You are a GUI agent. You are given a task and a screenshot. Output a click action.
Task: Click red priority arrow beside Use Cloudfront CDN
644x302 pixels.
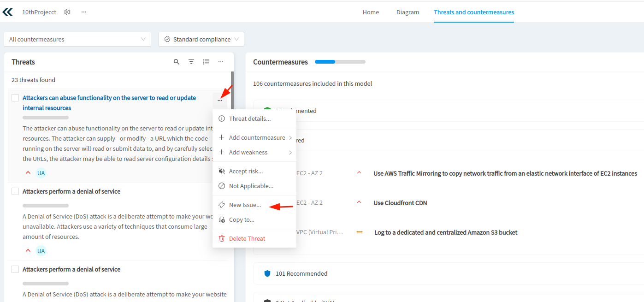pos(359,202)
